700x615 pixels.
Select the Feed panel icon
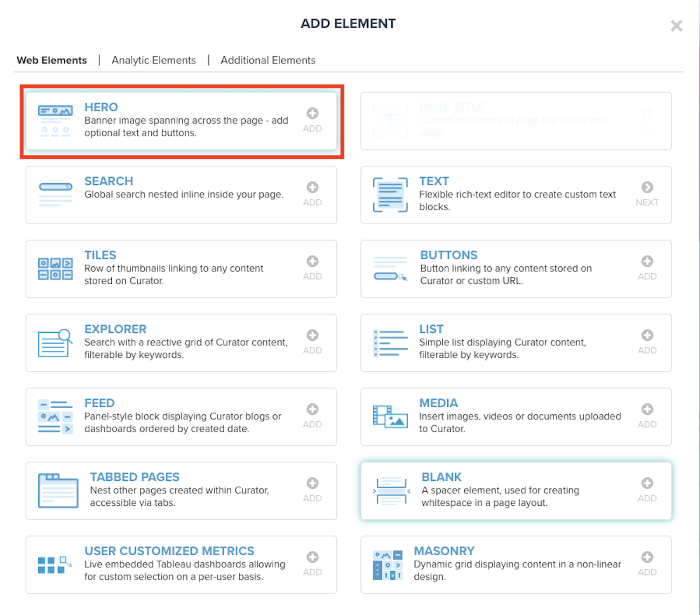coord(55,416)
